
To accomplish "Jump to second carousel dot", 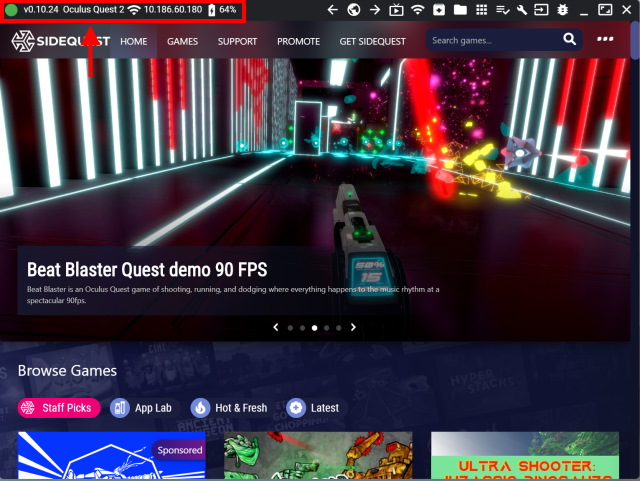I will coord(302,328).
